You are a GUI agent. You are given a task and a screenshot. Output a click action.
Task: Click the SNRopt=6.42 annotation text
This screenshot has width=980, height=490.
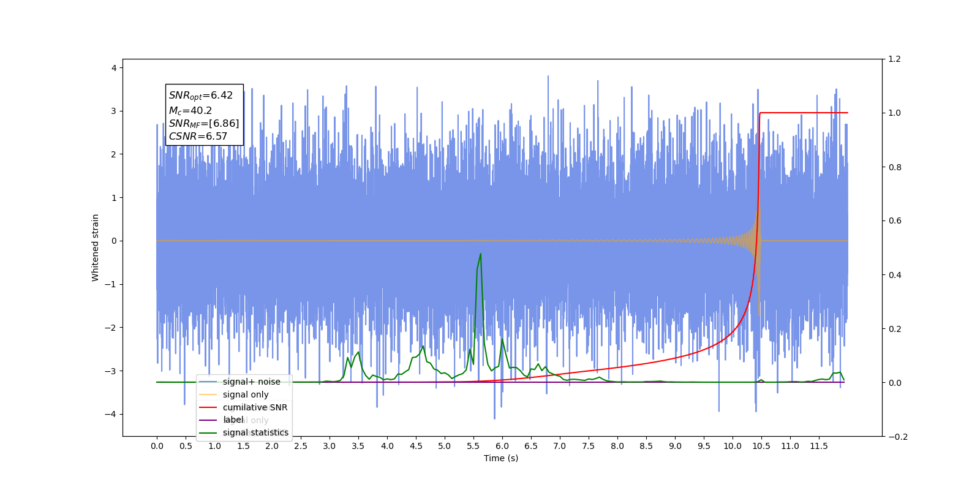(x=201, y=96)
